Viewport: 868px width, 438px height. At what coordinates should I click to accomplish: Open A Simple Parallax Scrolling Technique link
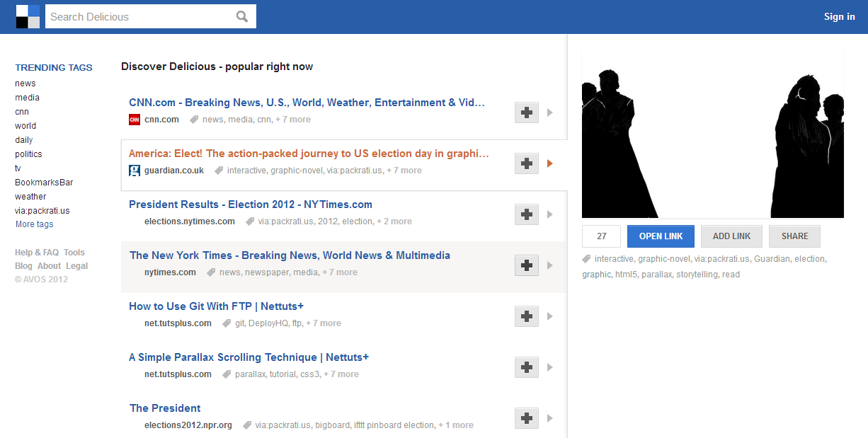pos(249,357)
